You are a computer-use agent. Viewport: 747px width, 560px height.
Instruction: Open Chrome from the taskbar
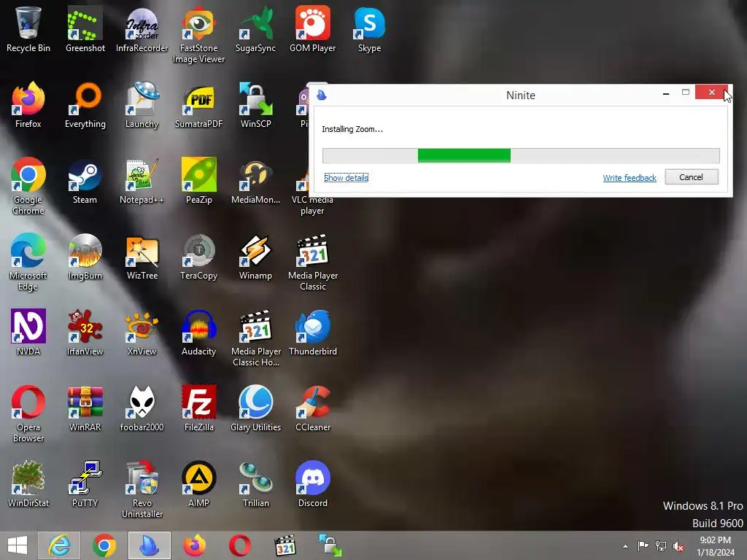104,545
